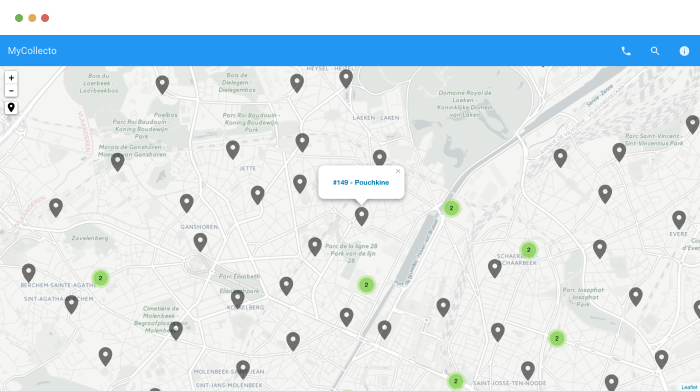Expand the cluster below Parc de la ligne 28

(366, 285)
